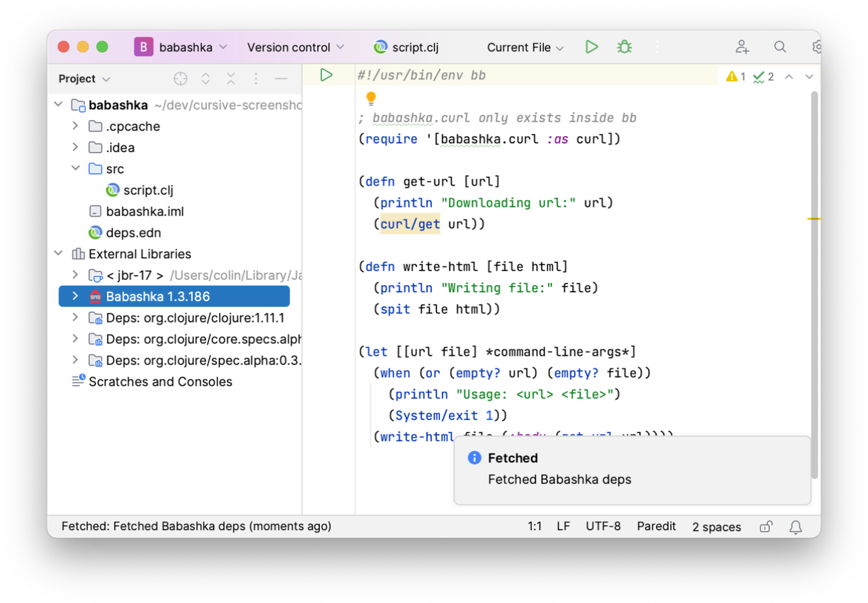Click the yellow warning stripe marker on scrollbar
868x603 pixels.
(814, 219)
